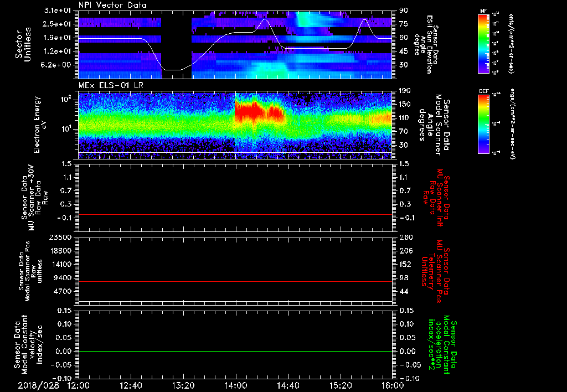Click the "190" scanner angle tick value

405,91
